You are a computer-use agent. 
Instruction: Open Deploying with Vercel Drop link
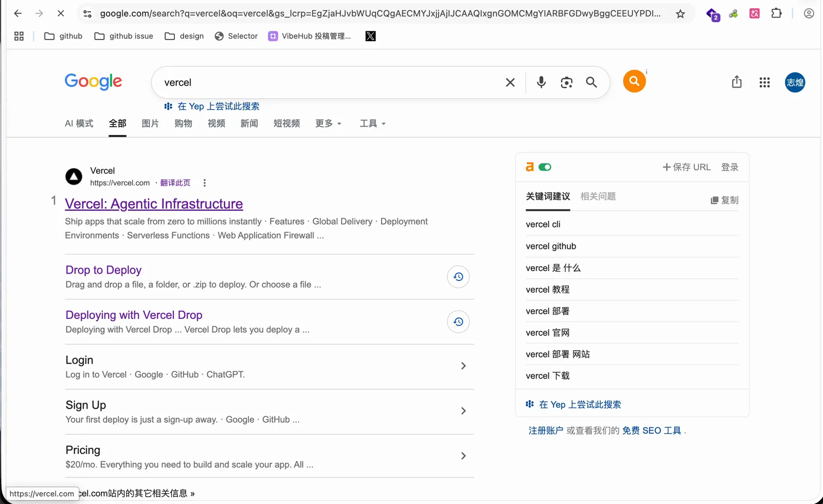pos(134,315)
